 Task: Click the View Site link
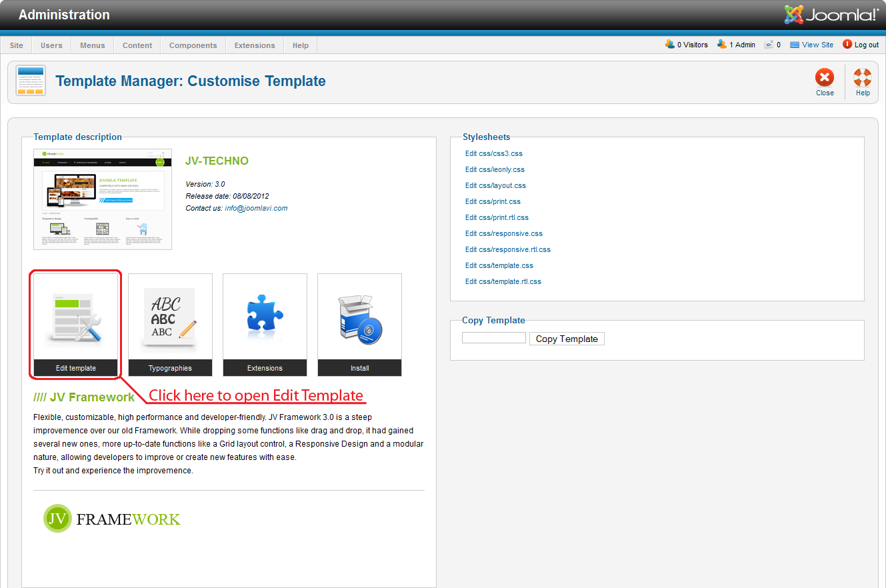click(x=812, y=45)
